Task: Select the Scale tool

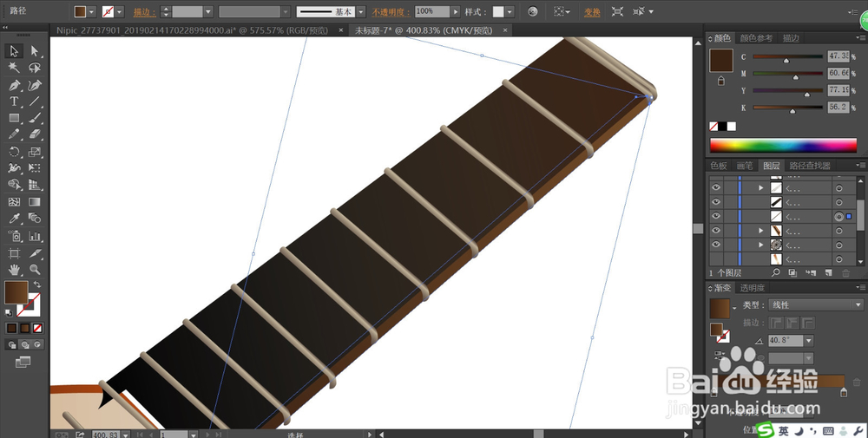Action: [x=35, y=152]
